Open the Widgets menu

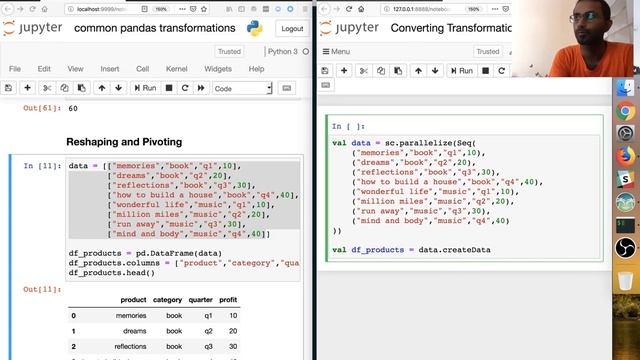[x=218, y=69]
